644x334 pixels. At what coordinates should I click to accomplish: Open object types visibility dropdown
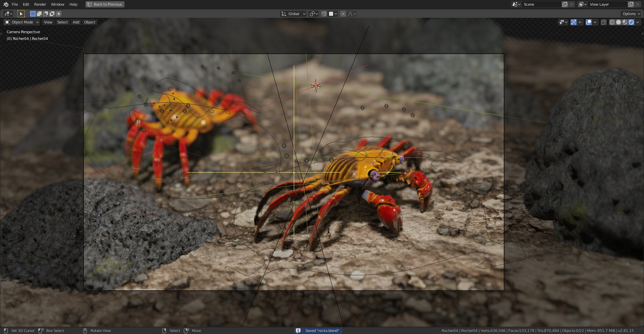click(563, 22)
